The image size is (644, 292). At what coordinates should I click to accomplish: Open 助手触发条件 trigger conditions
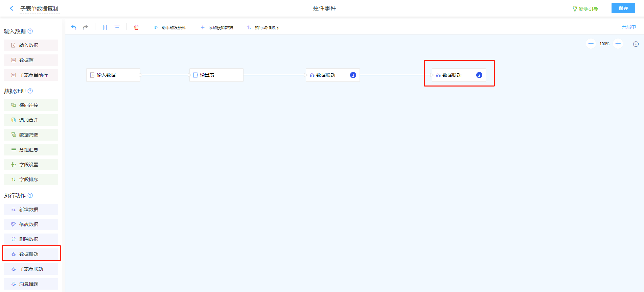[x=170, y=28]
